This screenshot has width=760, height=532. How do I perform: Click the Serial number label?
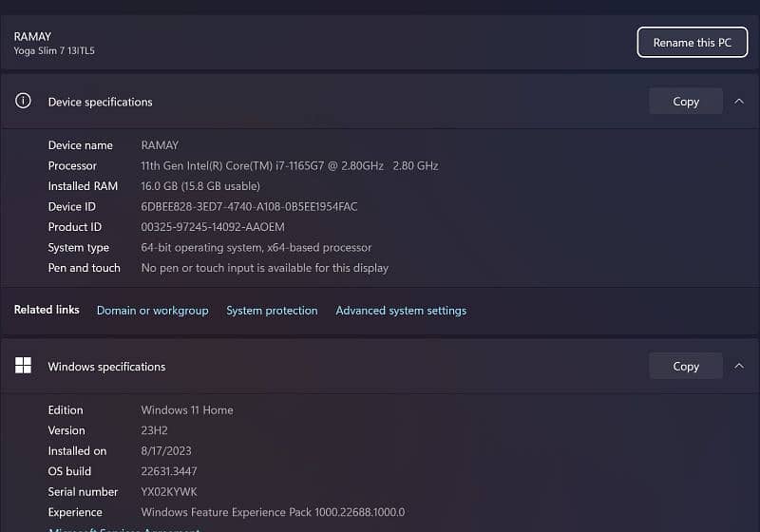pos(83,492)
